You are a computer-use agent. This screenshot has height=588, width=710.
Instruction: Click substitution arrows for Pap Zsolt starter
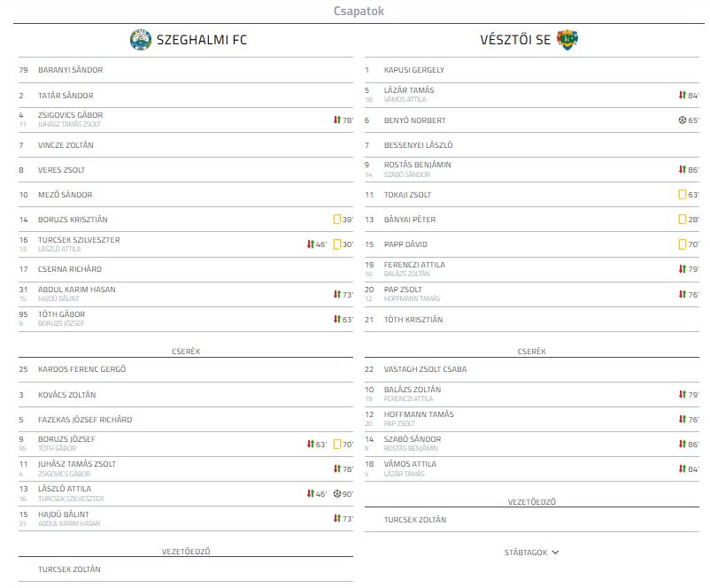[x=683, y=294]
